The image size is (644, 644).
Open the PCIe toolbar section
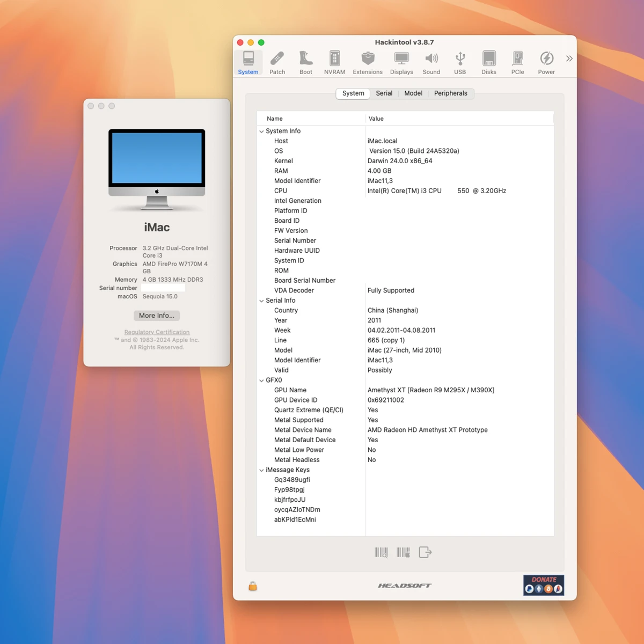pyautogui.click(x=517, y=62)
